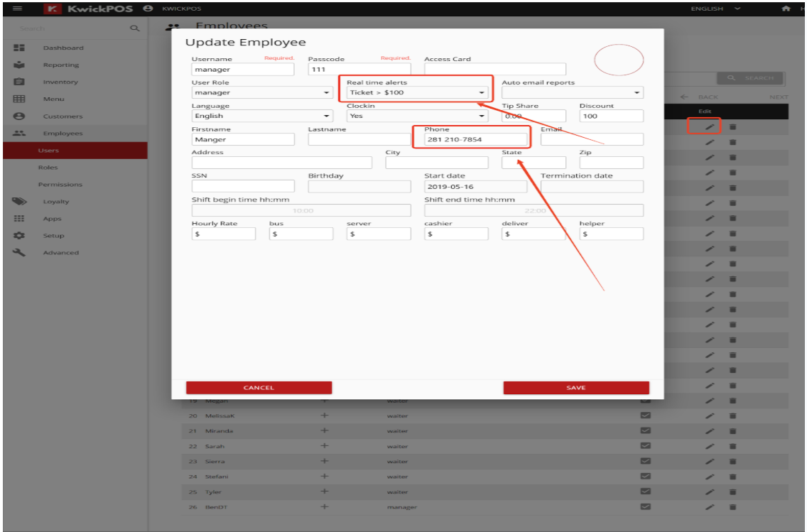Click the Username input field

click(x=243, y=70)
